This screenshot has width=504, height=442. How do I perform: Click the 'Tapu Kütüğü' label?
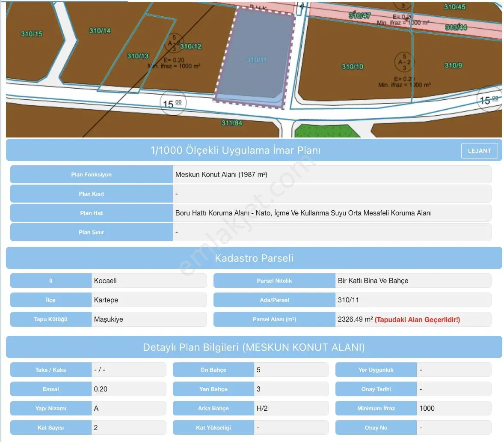click(51, 319)
